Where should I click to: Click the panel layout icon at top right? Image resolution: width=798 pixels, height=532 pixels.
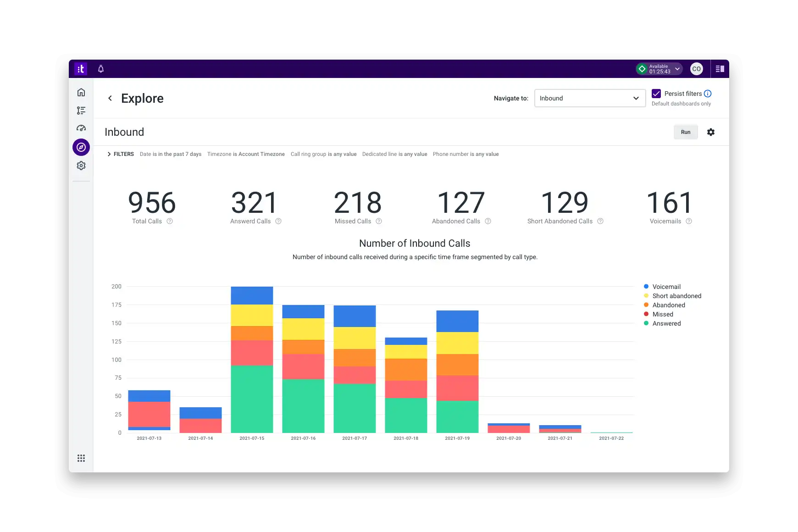click(x=719, y=68)
